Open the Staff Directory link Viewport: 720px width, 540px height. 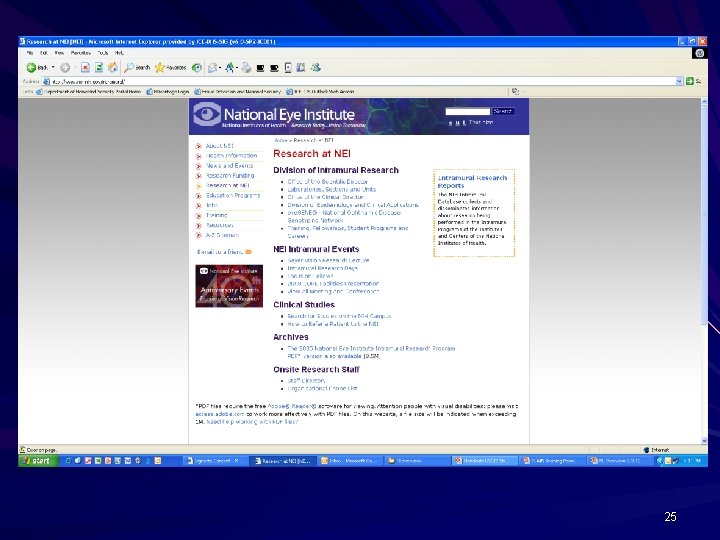(x=306, y=381)
